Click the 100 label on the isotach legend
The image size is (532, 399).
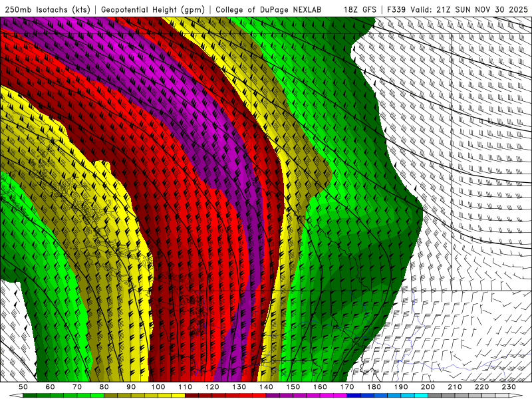click(x=158, y=387)
